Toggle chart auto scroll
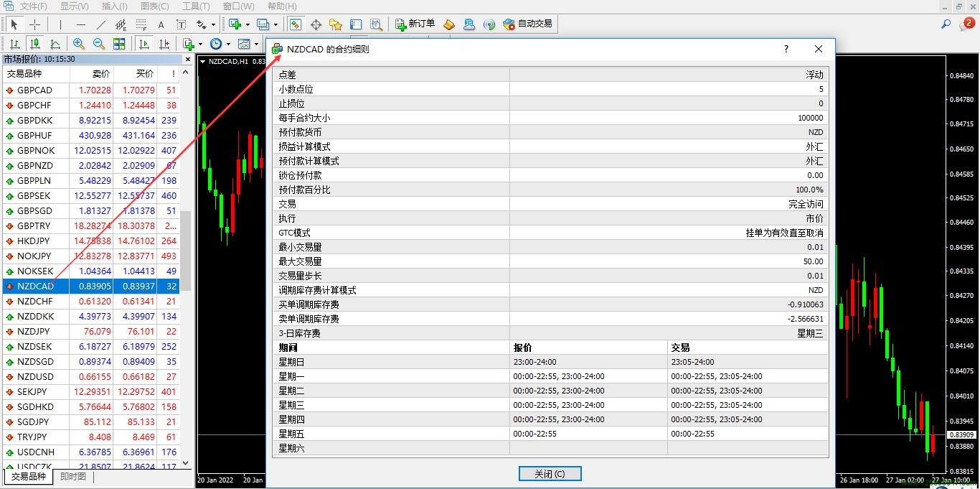The width and height of the screenshot is (980, 489). pyautogui.click(x=144, y=44)
